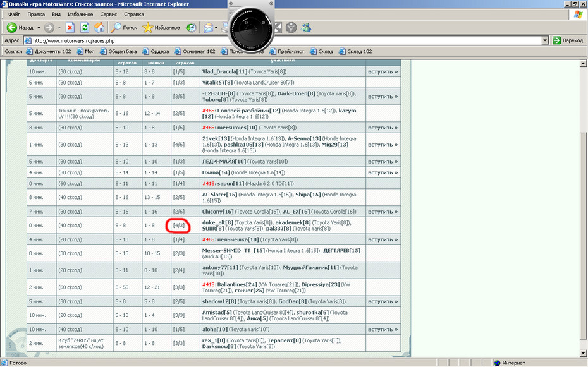Click player name Amistad[5]

tap(217, 312)
